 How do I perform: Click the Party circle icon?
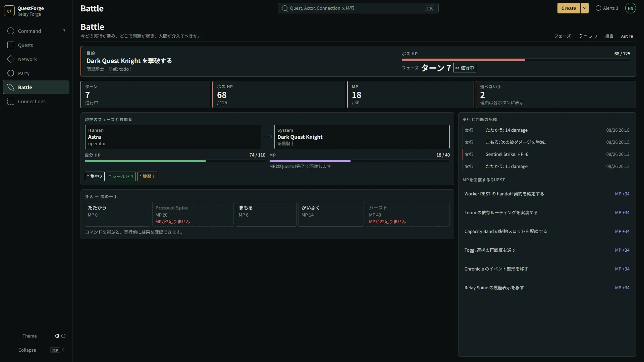click(11, 73)
